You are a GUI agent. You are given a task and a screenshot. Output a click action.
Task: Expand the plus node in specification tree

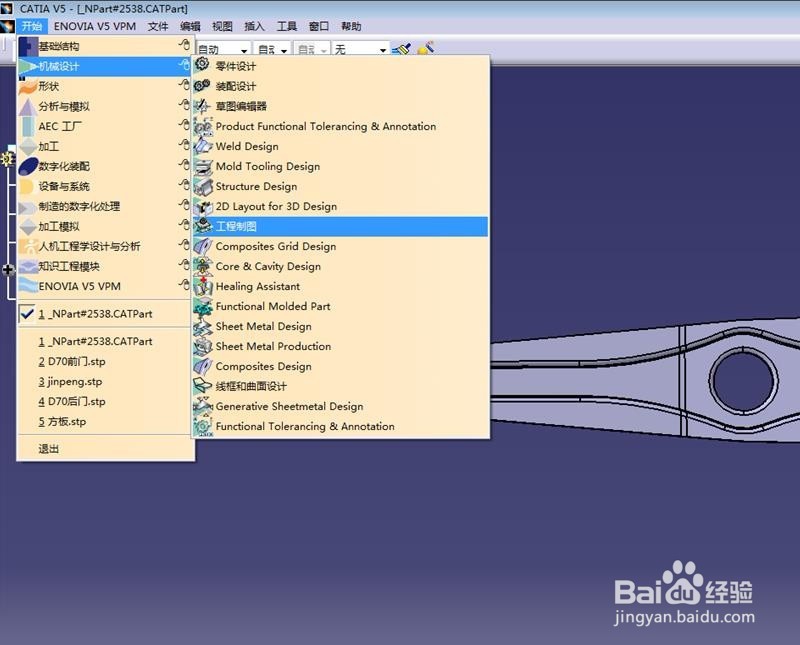pyautogui.click(x=8, y=269)
